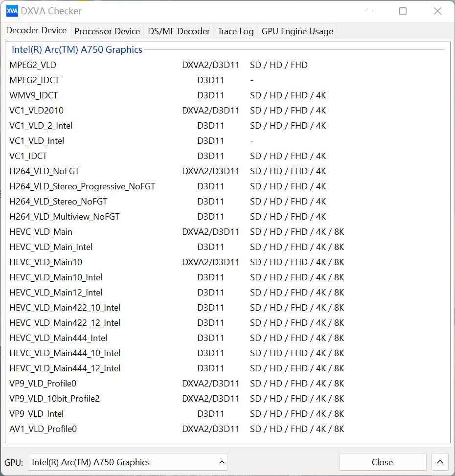This screenshot has height=476, width=455.
Task: Open the GPU Engine Usage tab
Action: coord(296,31)
